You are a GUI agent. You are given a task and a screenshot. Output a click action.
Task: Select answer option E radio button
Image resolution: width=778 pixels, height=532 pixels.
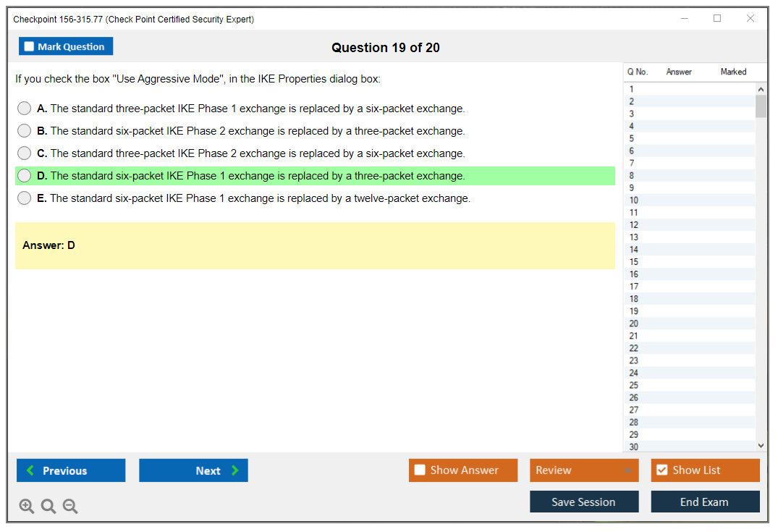pos(25,198)
